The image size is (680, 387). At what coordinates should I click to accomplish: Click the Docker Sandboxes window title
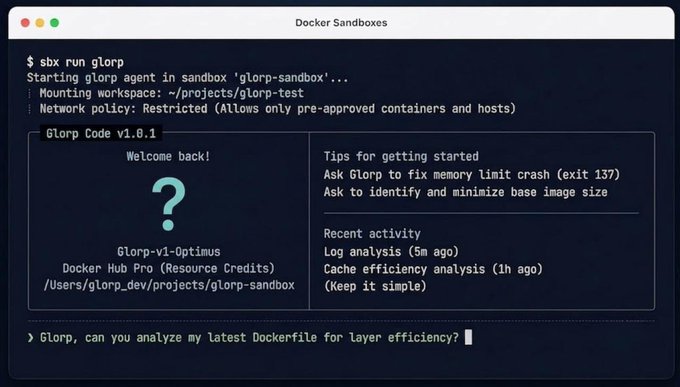click(x=341, y=23)
